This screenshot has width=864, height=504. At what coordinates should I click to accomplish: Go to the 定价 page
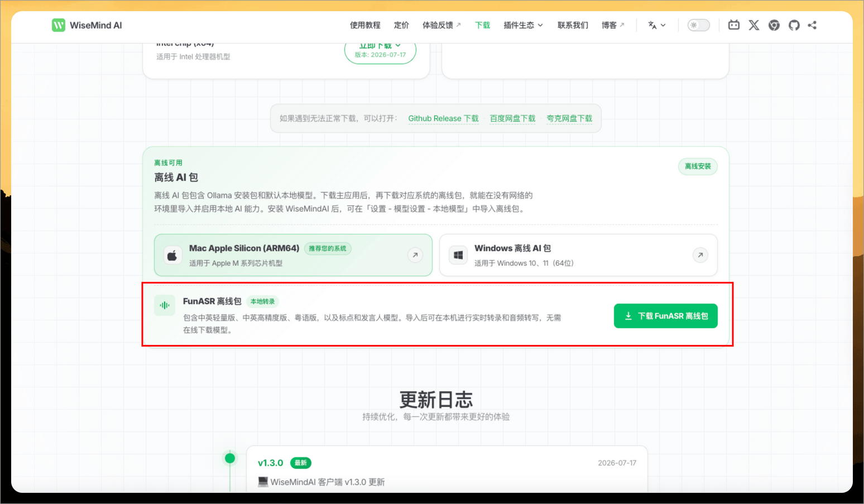(401, 25)
